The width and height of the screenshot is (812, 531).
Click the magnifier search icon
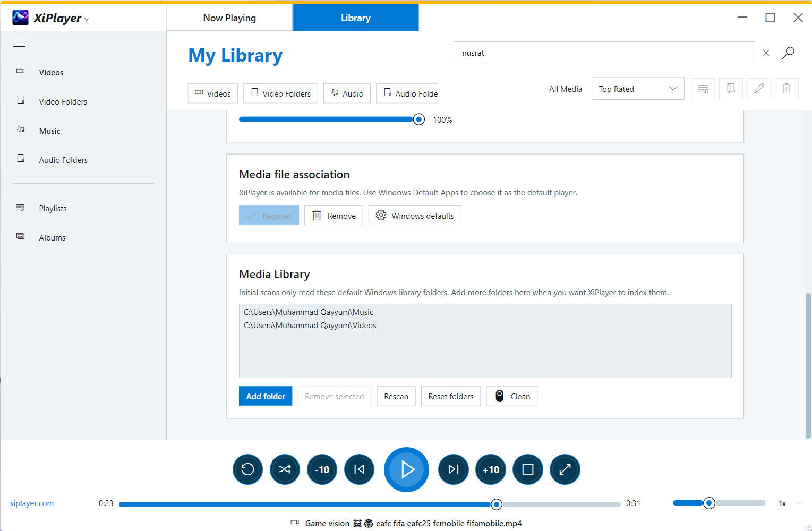(788, 53)
